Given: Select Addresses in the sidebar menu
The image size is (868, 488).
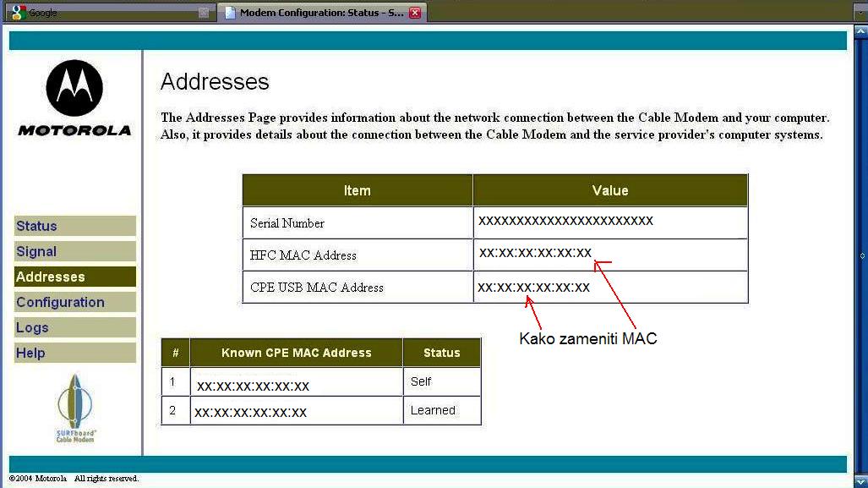Looking at the screenshot, I should (75, 277).
